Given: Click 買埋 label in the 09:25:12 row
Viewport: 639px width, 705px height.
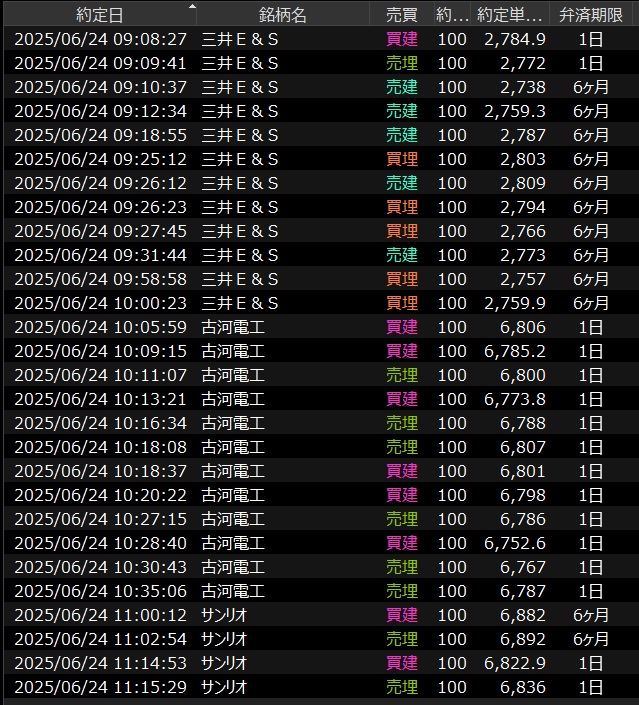Looking at the screenshot, I should 402,159.
